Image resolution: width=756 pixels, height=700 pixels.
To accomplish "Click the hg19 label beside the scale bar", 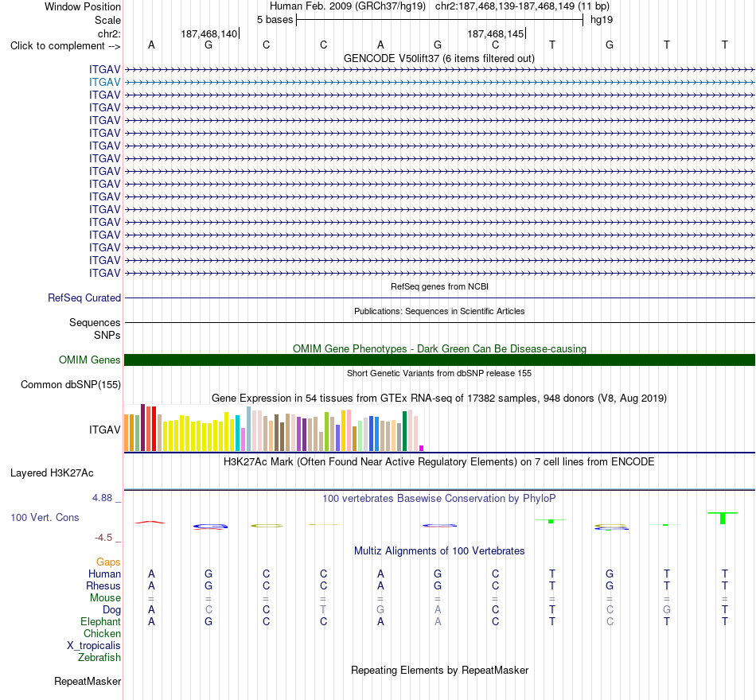I will pyautogui.click(x=602, y=20).
